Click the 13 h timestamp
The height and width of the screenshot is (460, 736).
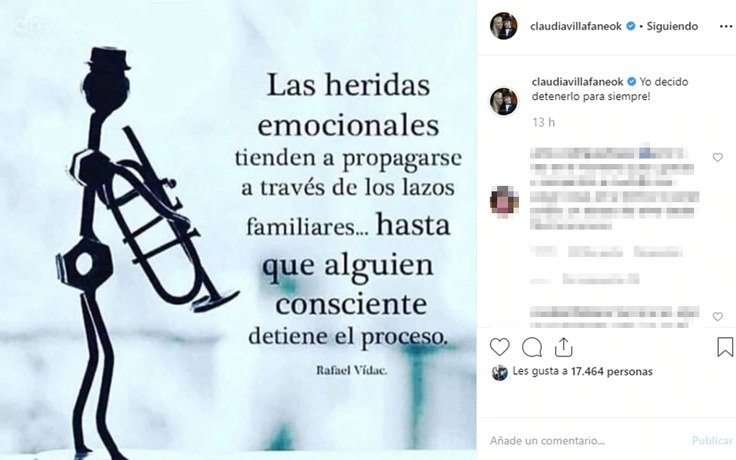(x=544, y=123)
